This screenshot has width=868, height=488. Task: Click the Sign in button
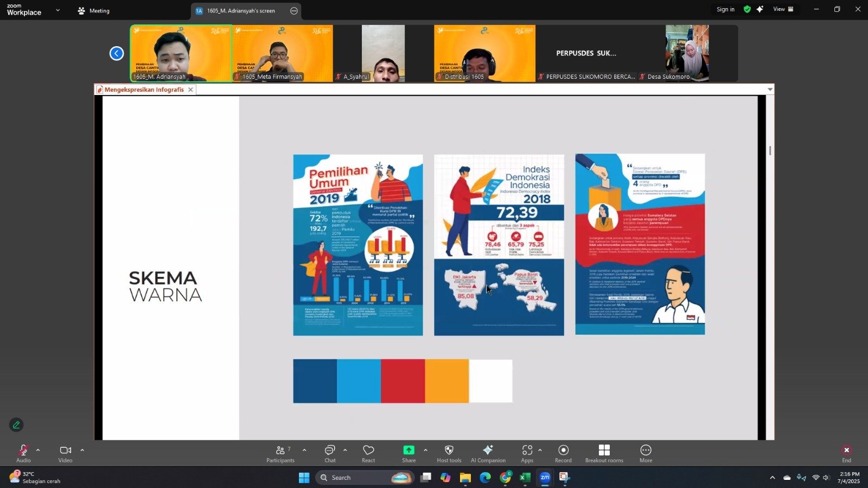725,9
